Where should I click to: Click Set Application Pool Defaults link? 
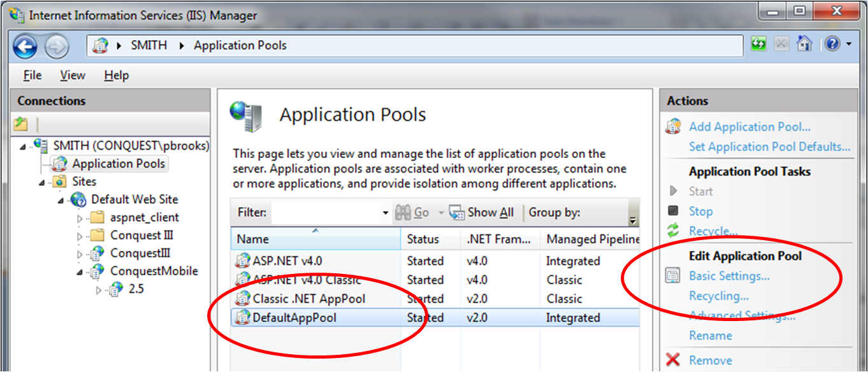click(x=769, y=147)
